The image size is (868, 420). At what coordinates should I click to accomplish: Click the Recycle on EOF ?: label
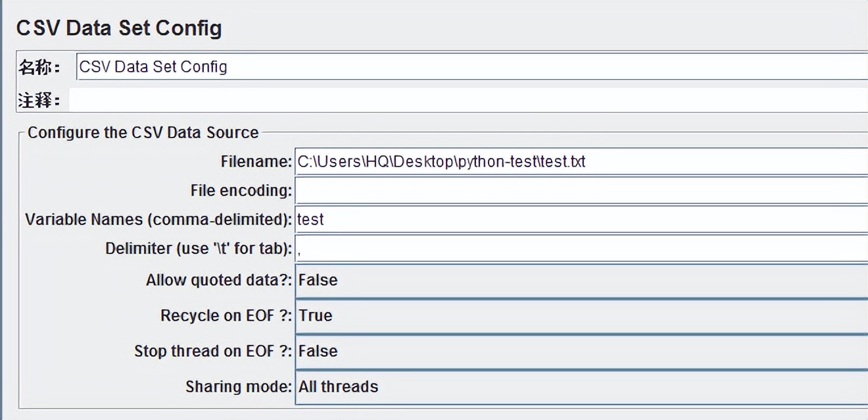(226, 316)
